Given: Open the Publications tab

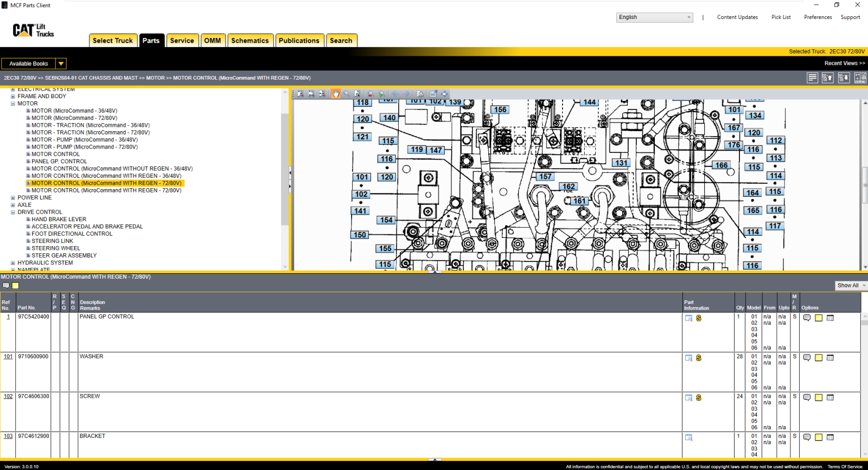Looking at the screenshot, I should tap(299, 41).
